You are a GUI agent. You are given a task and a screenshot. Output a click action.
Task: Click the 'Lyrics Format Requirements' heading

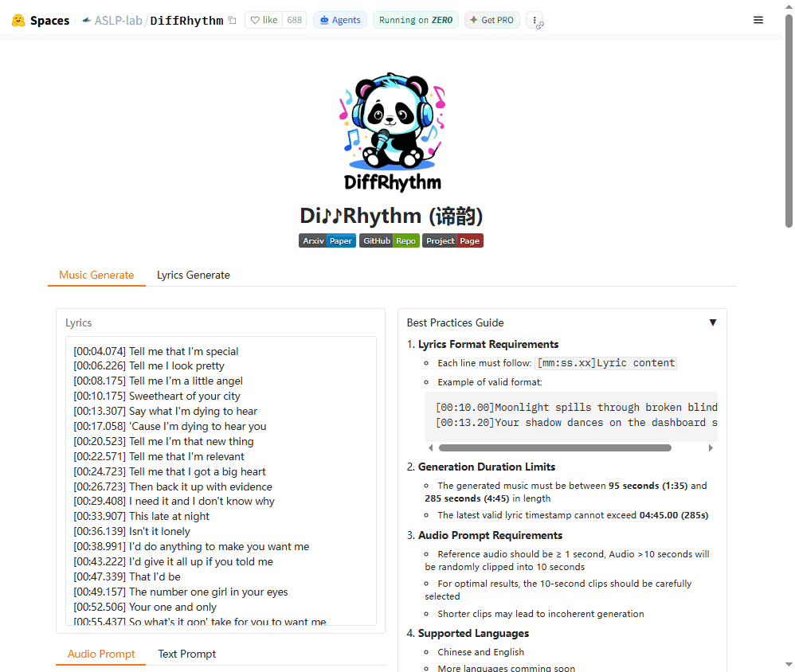click(488, 344)
